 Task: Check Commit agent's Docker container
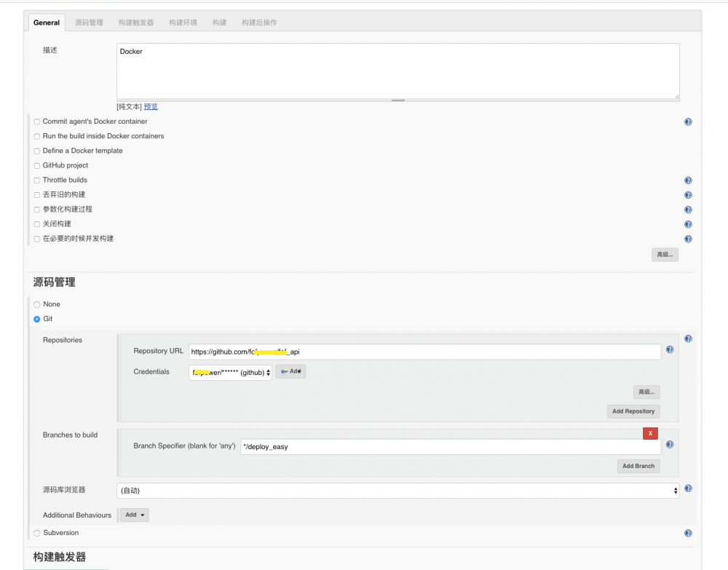pos(36,122)
